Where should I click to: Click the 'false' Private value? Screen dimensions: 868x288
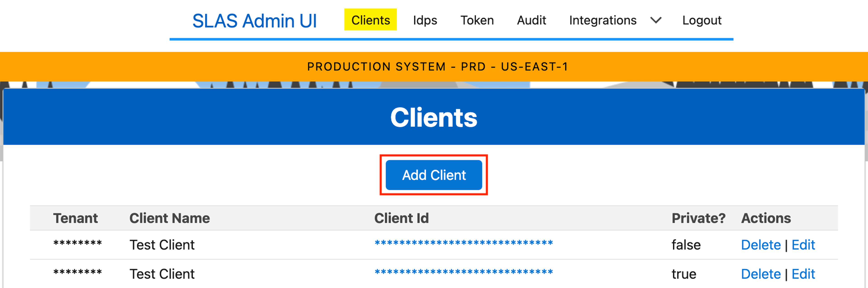pos(686,245)
